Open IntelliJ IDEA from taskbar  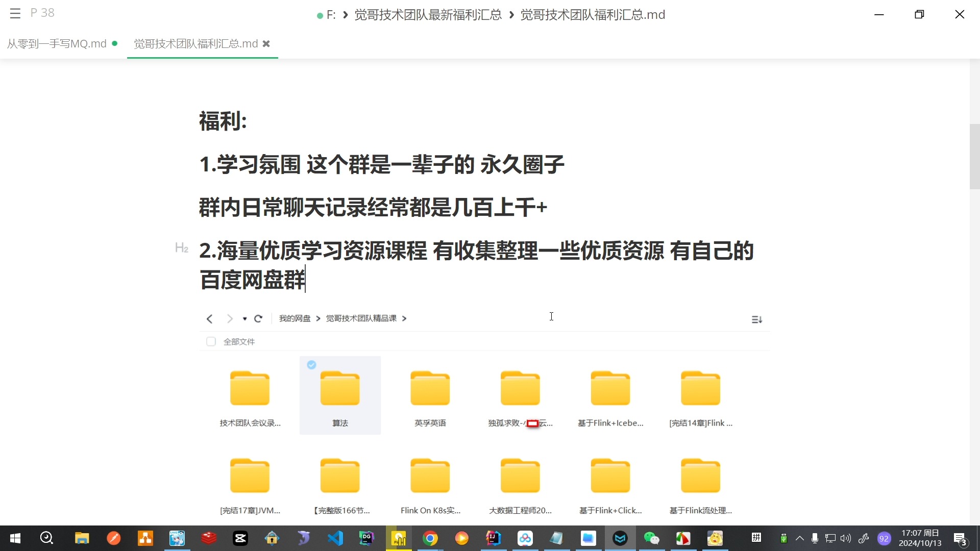coord(494,538)
